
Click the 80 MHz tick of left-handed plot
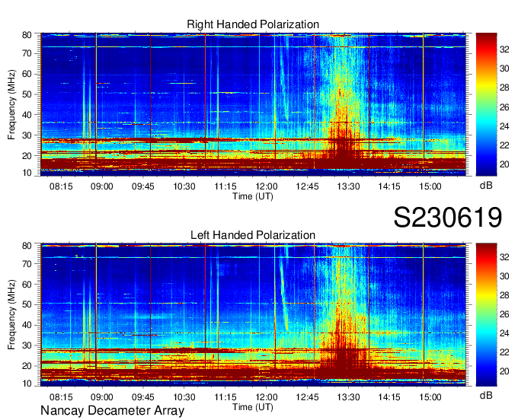click(27, 246)
